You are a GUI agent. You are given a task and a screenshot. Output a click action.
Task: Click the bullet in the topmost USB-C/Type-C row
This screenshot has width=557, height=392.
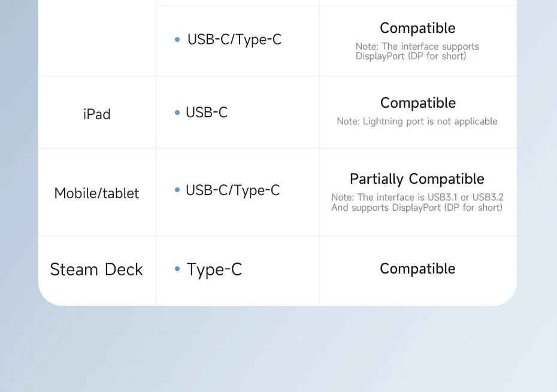[177, 39]
